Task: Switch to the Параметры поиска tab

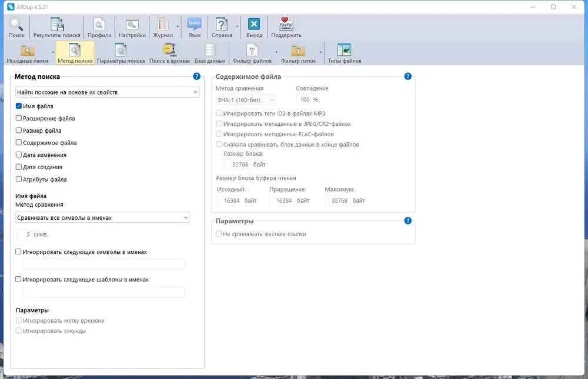Action: click(x=121, y=53)
